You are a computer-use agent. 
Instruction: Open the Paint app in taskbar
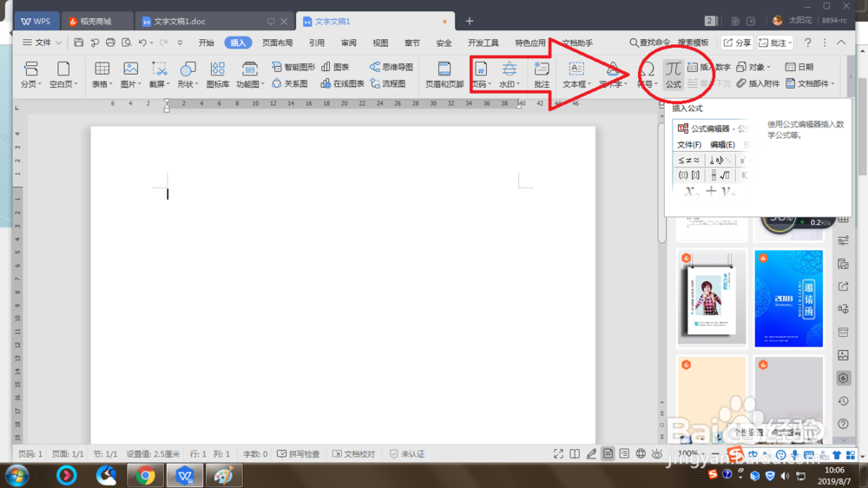click(224, 476)
